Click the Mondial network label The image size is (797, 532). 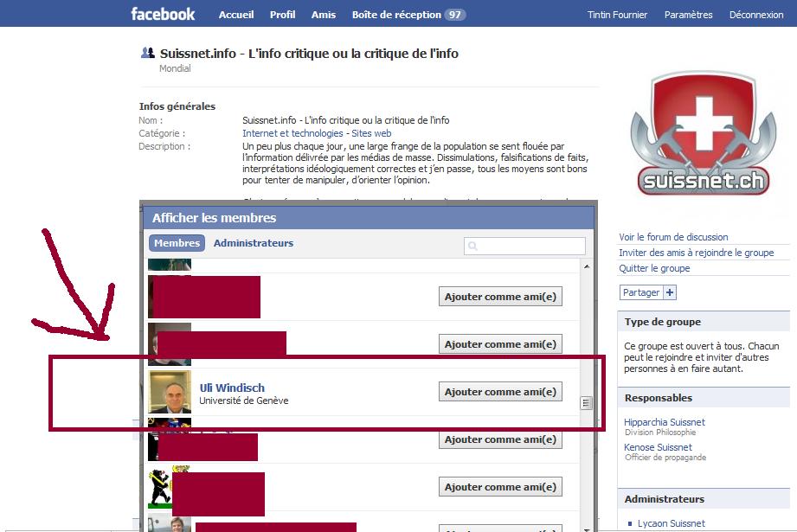[175, 68]
